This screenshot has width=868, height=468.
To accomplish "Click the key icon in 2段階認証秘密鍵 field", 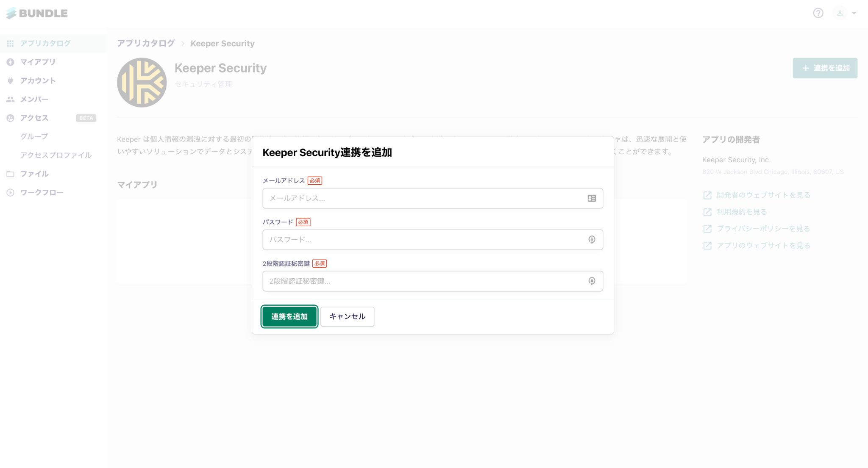I will point(592,281).
